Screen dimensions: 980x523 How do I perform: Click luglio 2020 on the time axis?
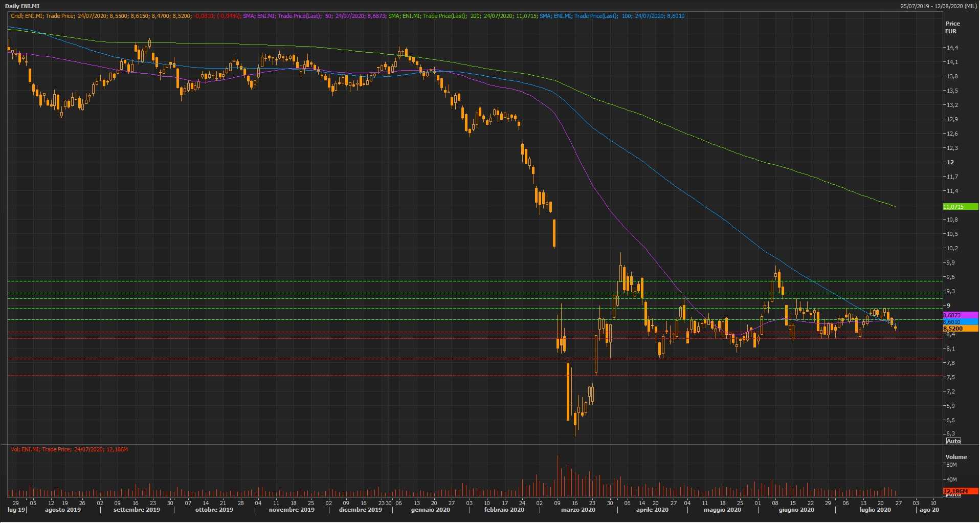tap(875, 510)
